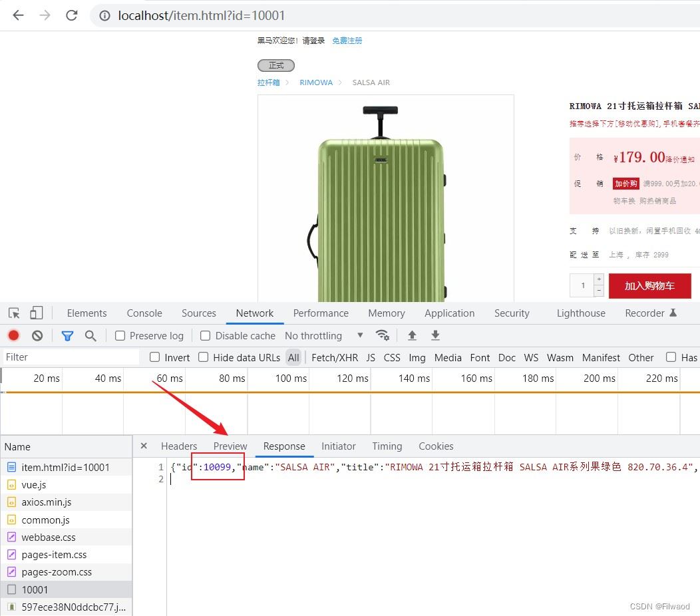Toggle the device toolbar icon
The image size is (700, 616).
pos(37,313)
